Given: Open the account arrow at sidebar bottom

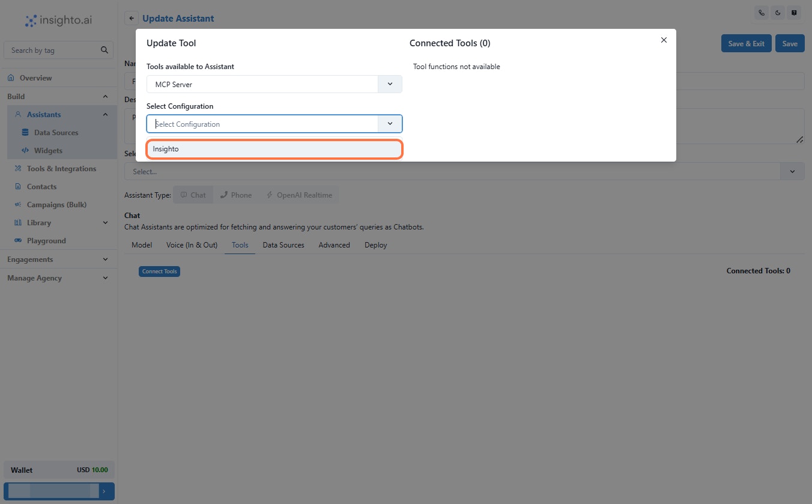Looking at the screenshot, I should (x=104, y=491).
